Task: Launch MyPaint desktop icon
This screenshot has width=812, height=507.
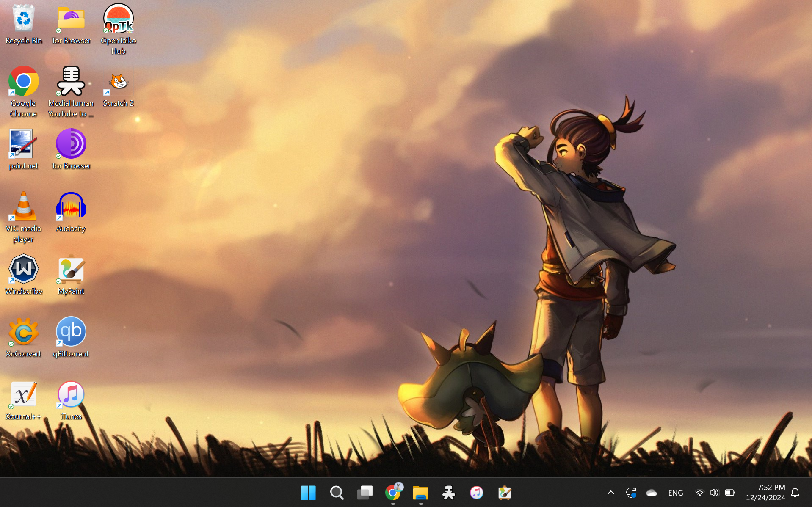Action: point(71,275)
